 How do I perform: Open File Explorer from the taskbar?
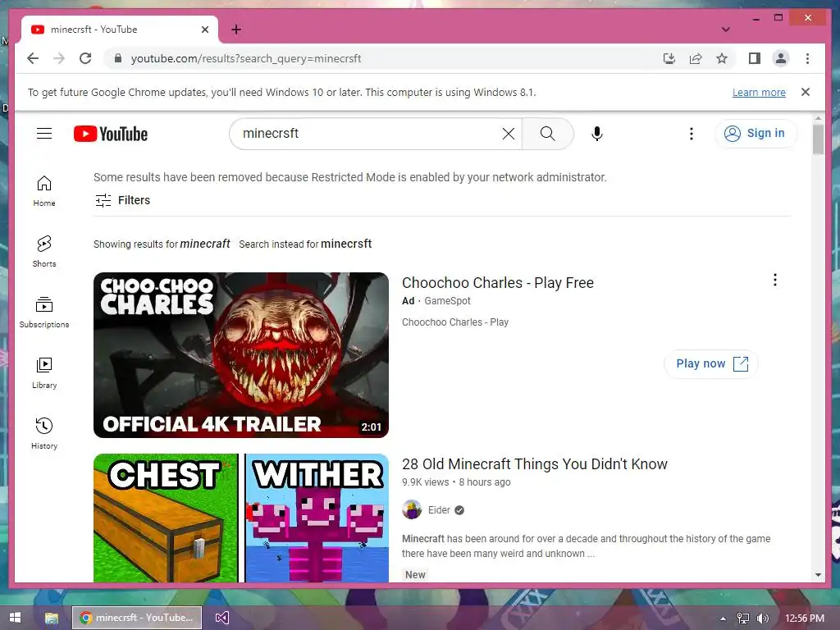click(52, 618)
